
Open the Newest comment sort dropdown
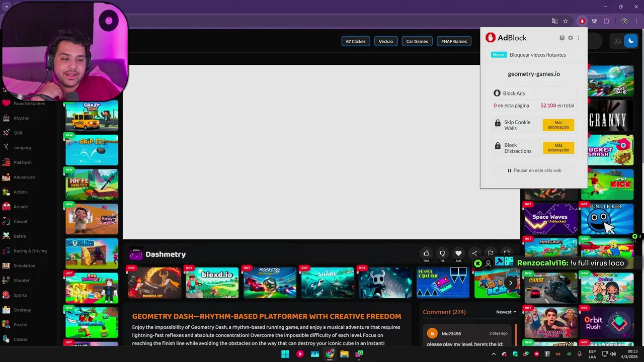pos(506,312)
